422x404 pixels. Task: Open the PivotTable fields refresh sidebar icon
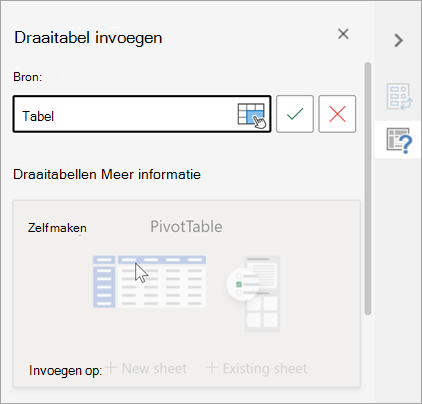click(x=399, y=97)
